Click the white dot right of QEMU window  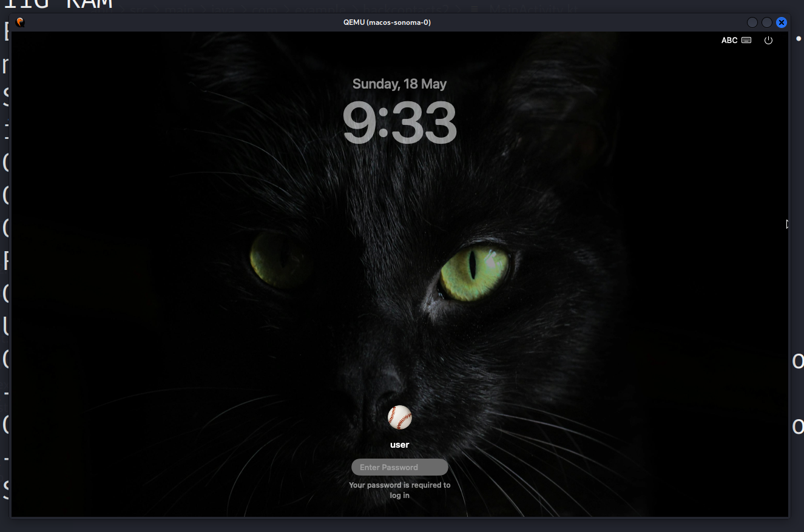(799, 39)
